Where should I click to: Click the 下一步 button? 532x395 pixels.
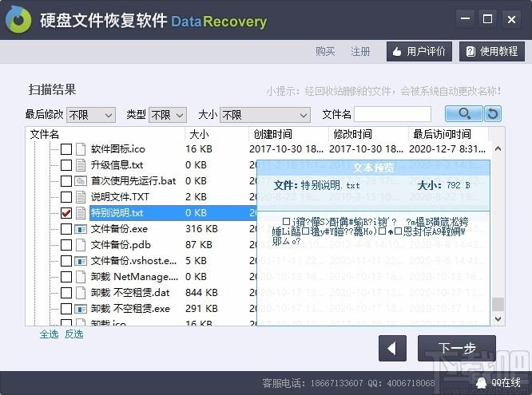point(457,349)
